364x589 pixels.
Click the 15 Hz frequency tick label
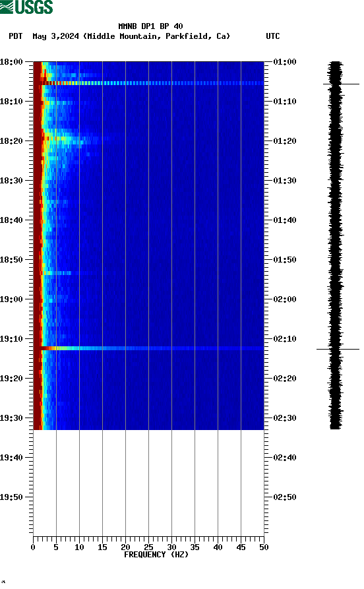[x=102, y=547]
